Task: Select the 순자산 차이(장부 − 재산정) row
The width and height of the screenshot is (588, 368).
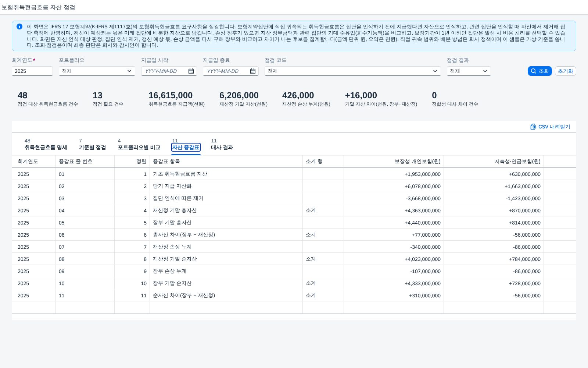Action: pyautogui.click(x=294, y=296)
